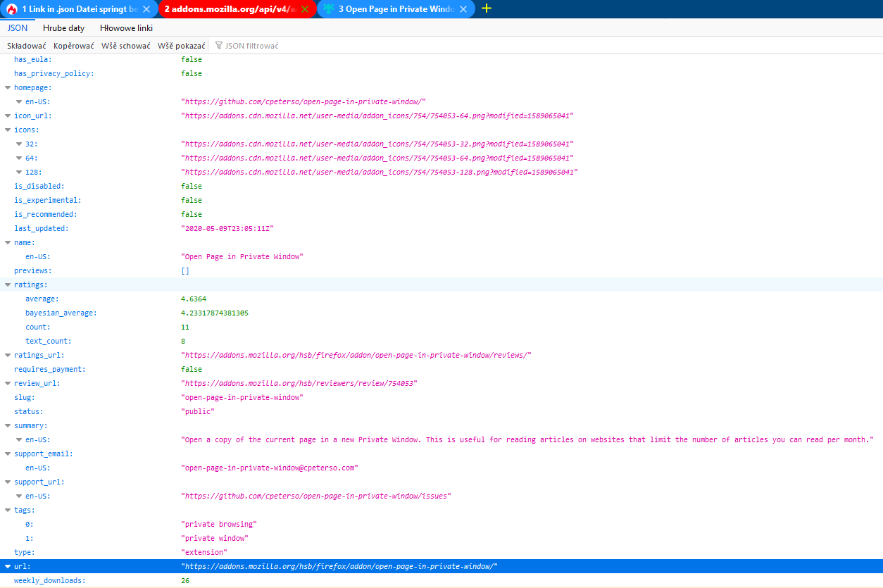
Task: Collapse the 'name' node
Action: click(8, 242)
